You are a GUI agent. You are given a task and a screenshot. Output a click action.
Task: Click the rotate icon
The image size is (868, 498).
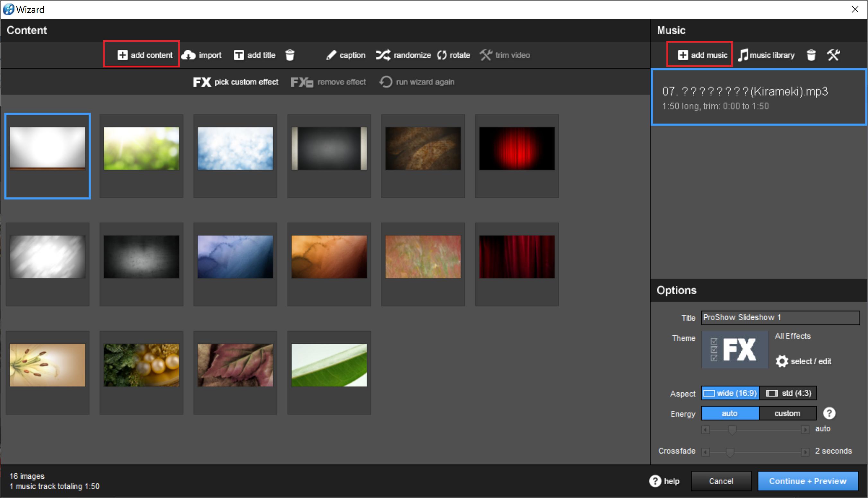pos(442,55)
